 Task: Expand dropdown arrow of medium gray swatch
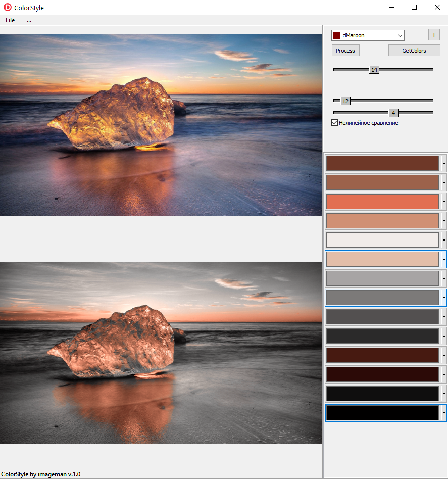(444, 298)
